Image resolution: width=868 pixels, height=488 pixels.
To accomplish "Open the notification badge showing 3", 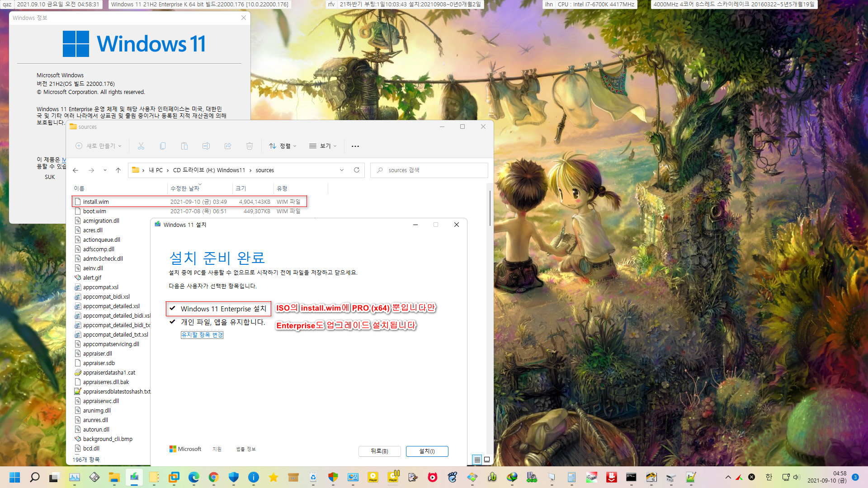I will point(855,477).
